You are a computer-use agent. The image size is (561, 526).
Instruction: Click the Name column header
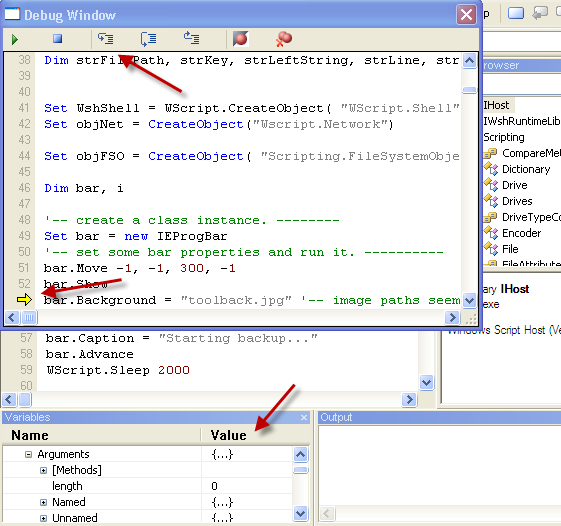click(x=102, y=435)
